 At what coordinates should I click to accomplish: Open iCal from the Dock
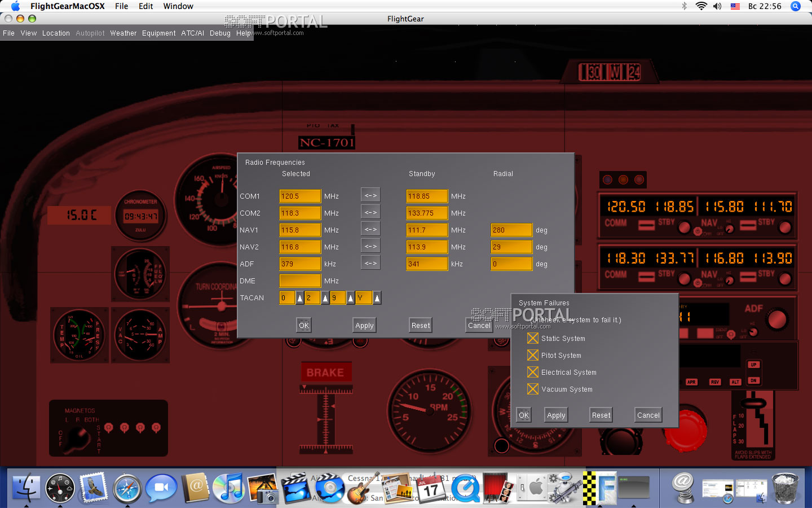coord(430,488)
